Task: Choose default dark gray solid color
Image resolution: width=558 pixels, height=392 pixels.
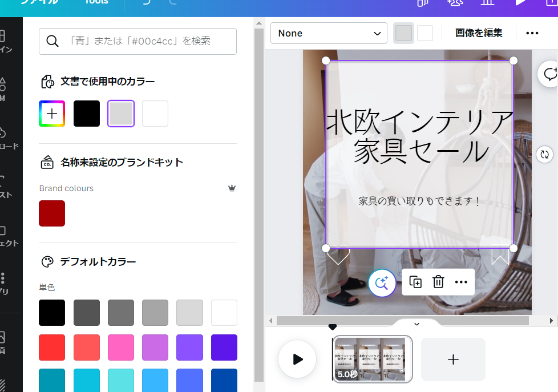Action: click(87, 313)
